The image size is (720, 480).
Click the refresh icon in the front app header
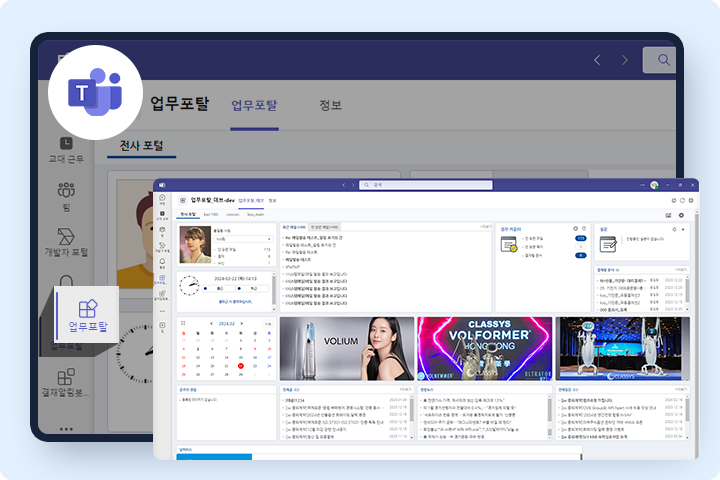pos(682,200)
